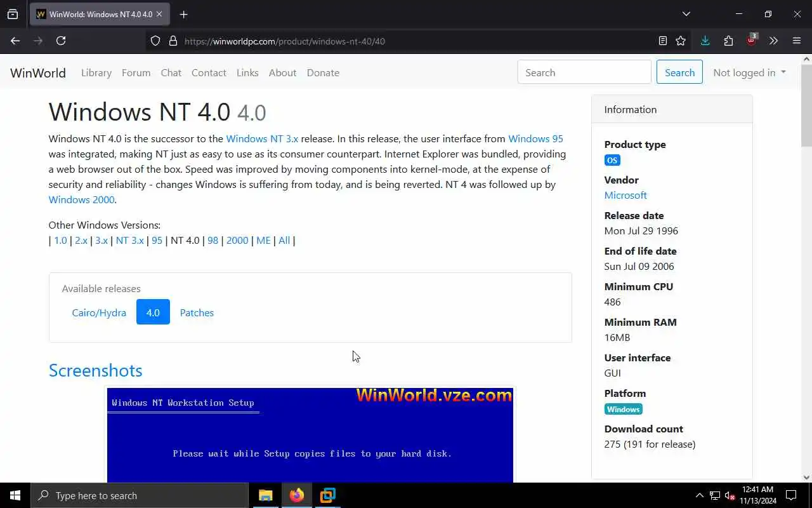This screenshot has height=508, width=812.
Task: Select the Patches release tab
Action: 197,312
